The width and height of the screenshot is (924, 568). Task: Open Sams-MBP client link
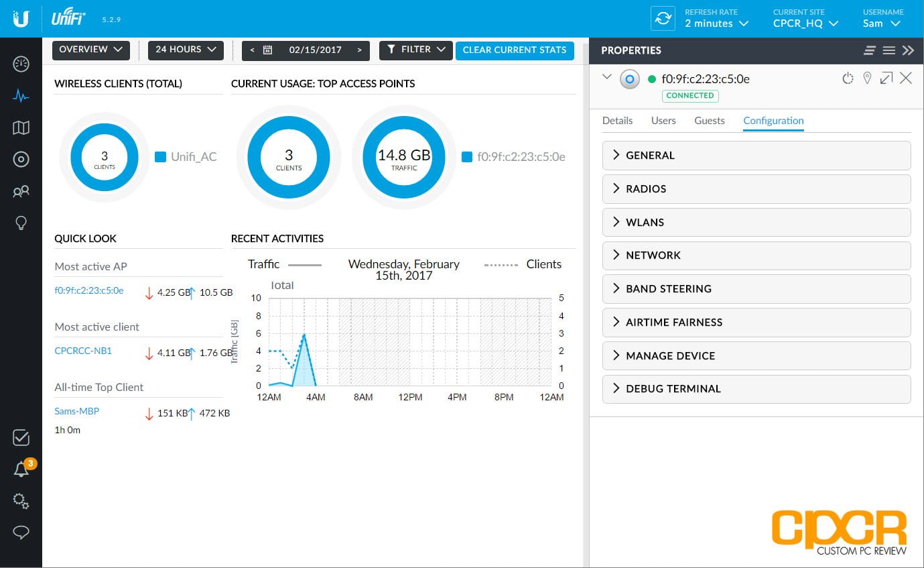coord(77,411)
